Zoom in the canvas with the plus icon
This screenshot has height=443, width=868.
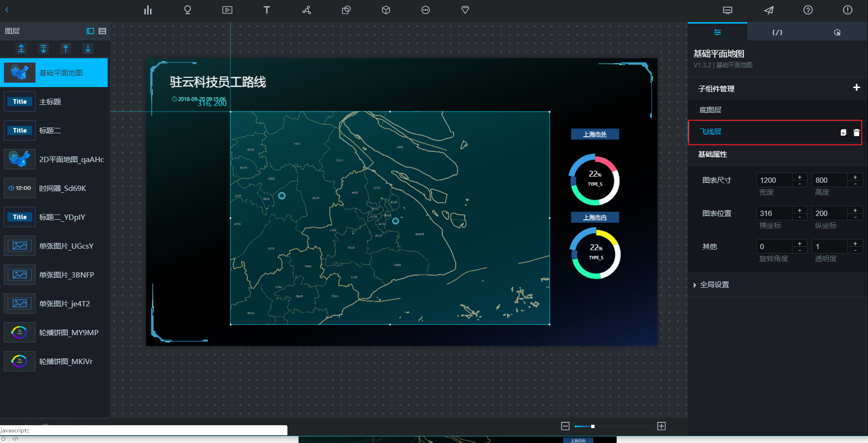(x=661, y=426)
